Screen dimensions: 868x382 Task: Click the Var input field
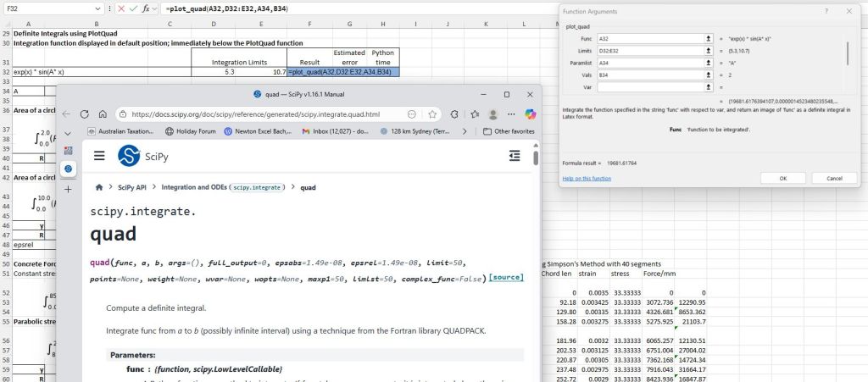(x=650, y=86)
